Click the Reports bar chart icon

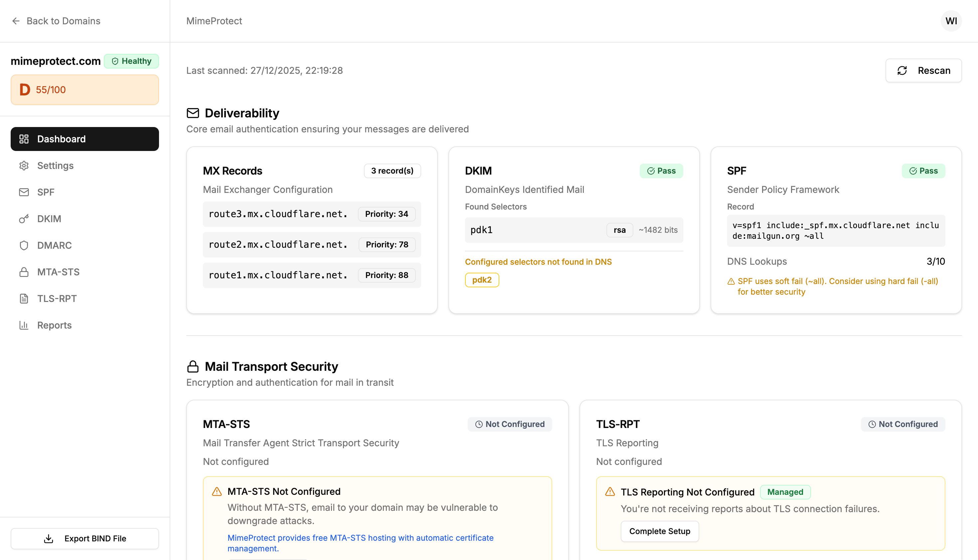24,325
